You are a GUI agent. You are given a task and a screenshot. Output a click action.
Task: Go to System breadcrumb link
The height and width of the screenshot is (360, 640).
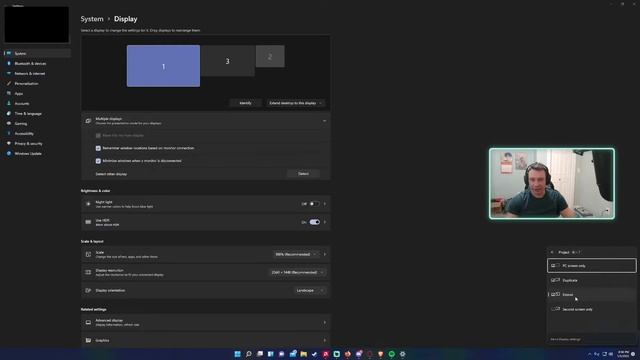pyautogui.click(x=92, y=19)
